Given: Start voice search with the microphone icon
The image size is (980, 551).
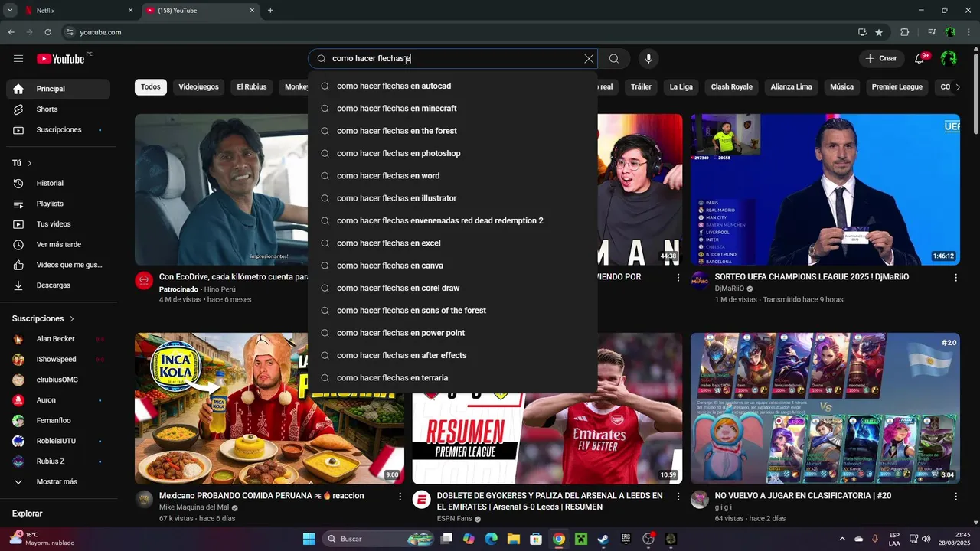Looking at the screenshot, I should point(648,59).
